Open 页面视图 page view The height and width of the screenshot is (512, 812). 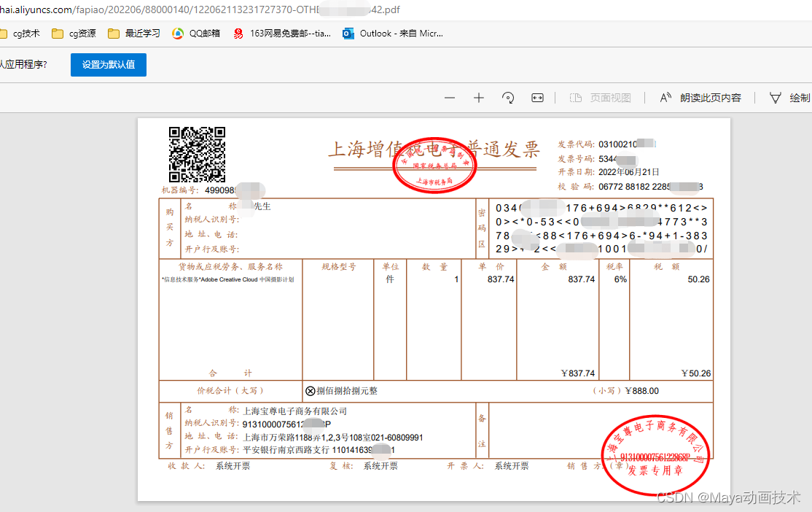point(600,98)
